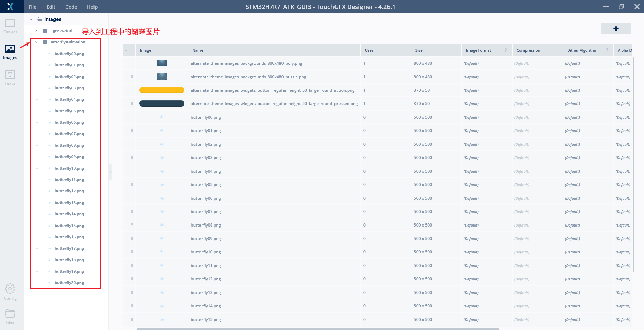Click the butterfly07.png table thumbnail

point(162,211)
